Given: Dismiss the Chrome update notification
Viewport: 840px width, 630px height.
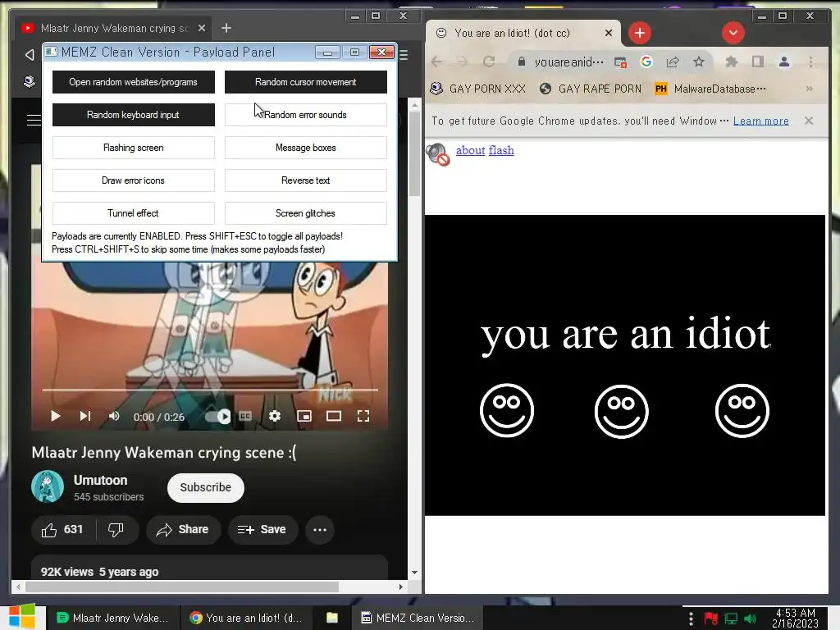Looking at the screenshot, I should click(809, 121).
